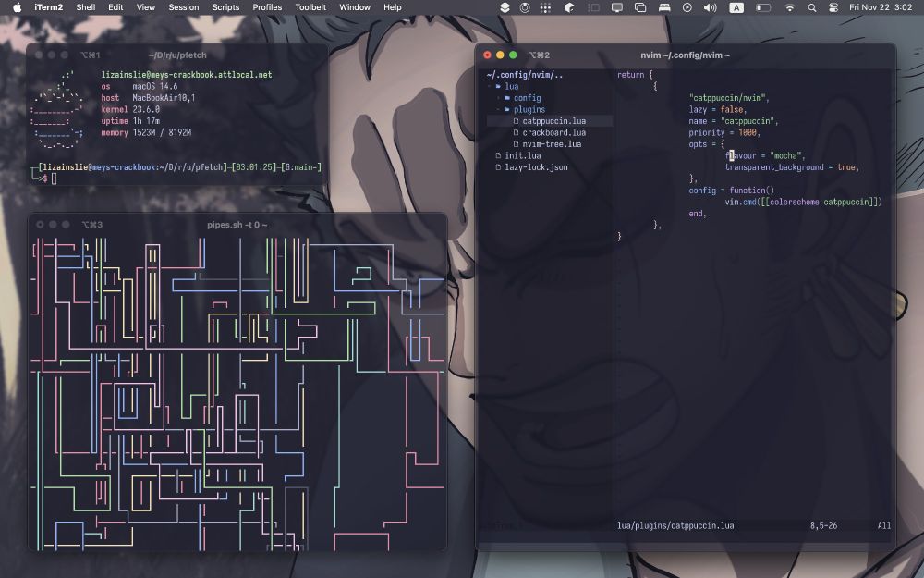Click the dot grid menu bar icon
The width and height of the screenshot is (924, 578).
click(546, 7)
